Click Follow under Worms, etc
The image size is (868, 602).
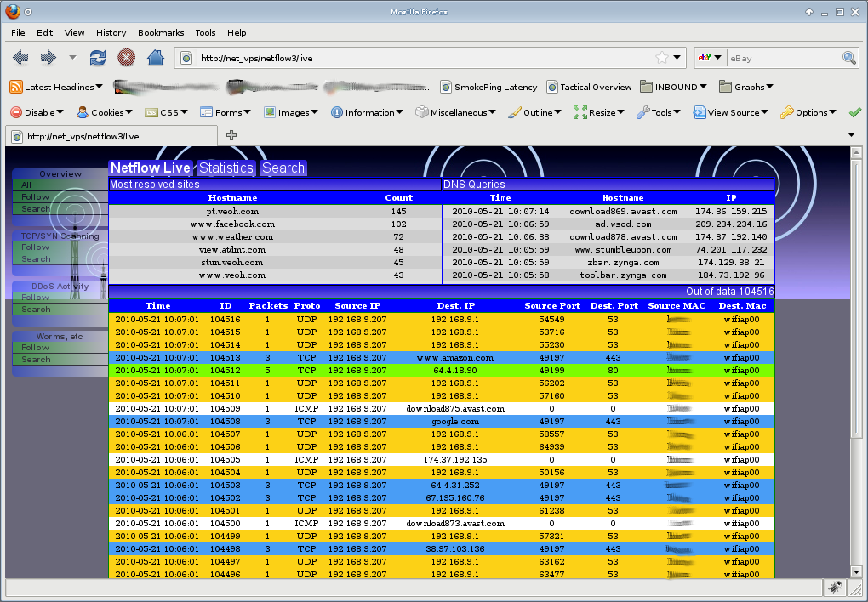tap(36, 348)
